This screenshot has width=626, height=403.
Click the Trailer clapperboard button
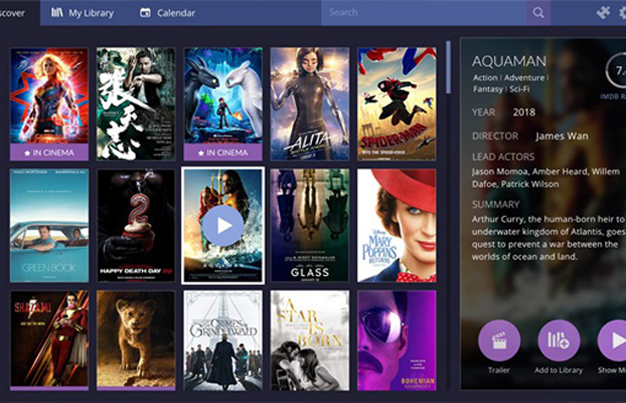[x=499, y=341]
